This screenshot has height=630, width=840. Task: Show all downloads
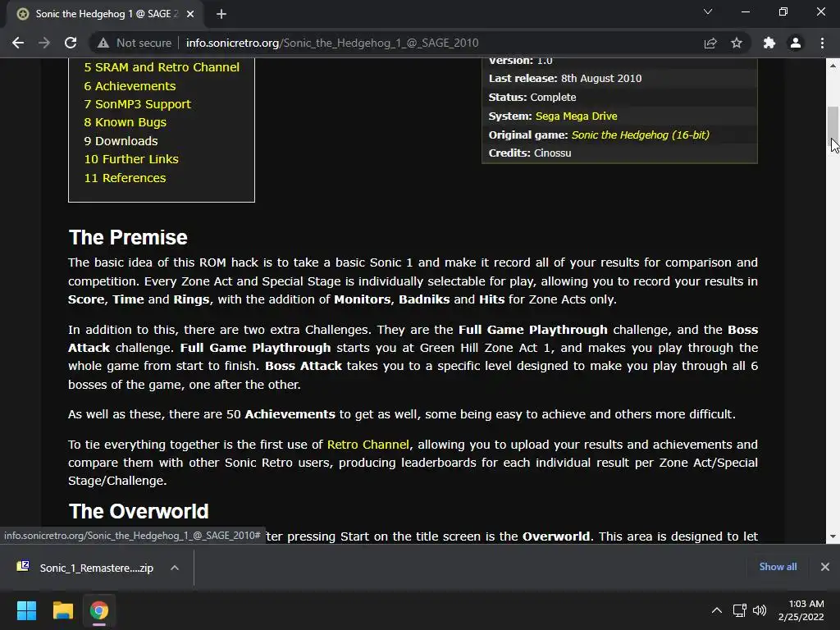point(778,567)
